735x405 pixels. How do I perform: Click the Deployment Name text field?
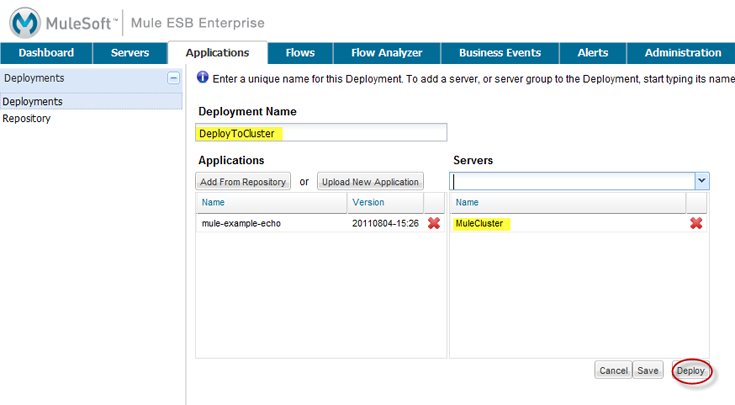click(x=322, y=133)
